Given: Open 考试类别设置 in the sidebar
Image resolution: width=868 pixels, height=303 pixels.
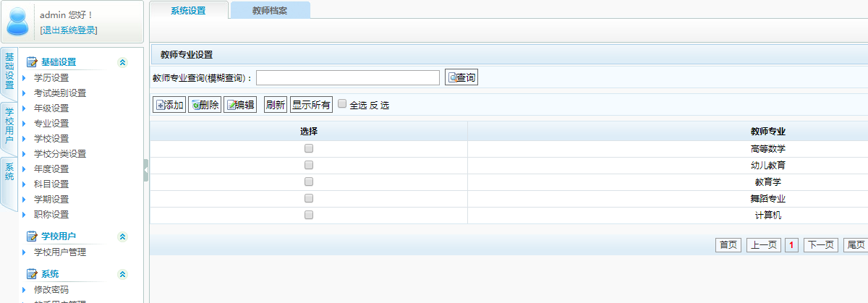Looking at the screenshot, I should tap(60, 93).
